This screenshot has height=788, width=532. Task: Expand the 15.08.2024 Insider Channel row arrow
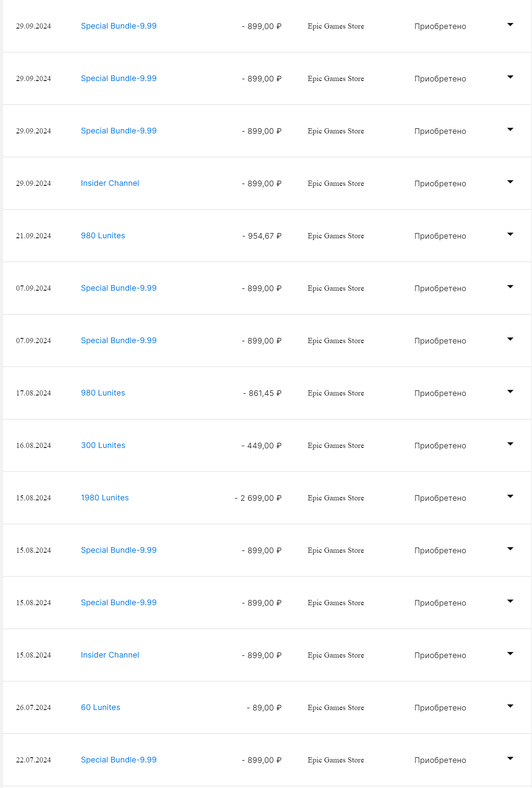point(510,654)
